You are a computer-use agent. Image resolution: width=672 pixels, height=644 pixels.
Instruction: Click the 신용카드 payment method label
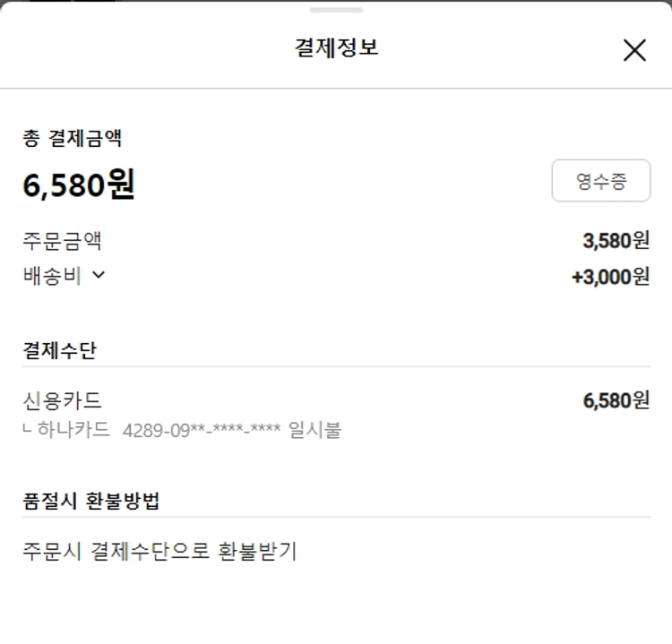click(62, 400)
